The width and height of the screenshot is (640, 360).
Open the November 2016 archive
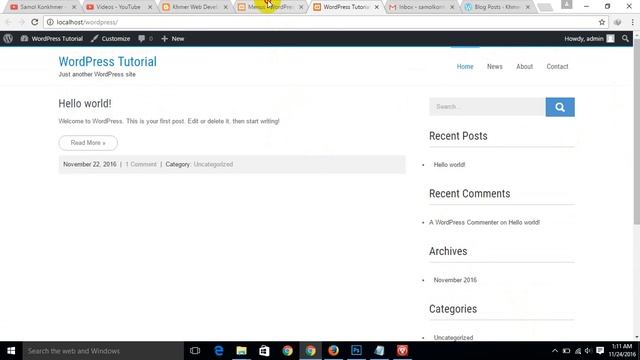click(x=455, y=280)
